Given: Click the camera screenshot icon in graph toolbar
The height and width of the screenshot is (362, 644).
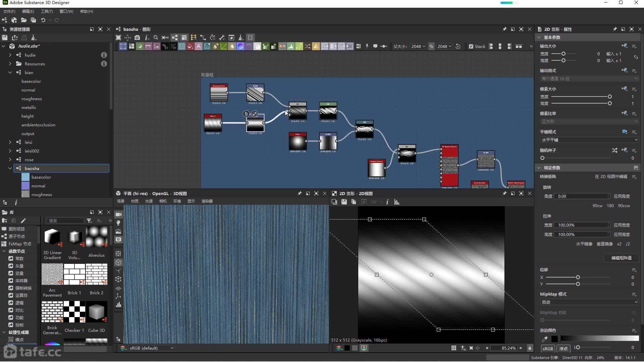Looking at the screenshot, I should (137, 38).
